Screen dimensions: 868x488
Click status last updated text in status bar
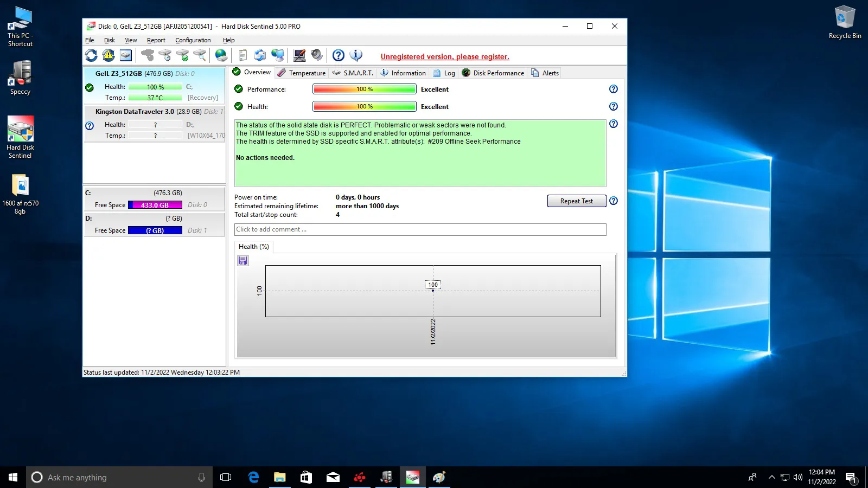click(x=162, y=373)
